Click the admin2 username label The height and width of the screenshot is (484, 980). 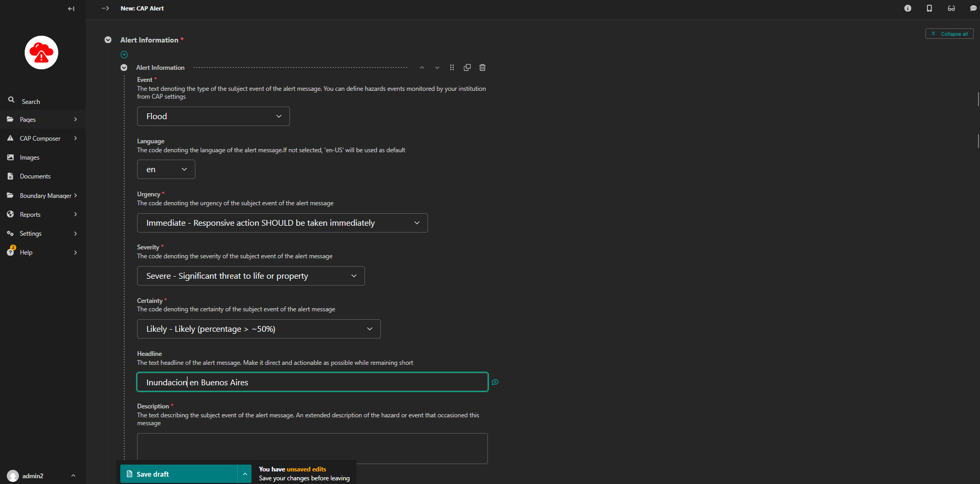point(33,476)
